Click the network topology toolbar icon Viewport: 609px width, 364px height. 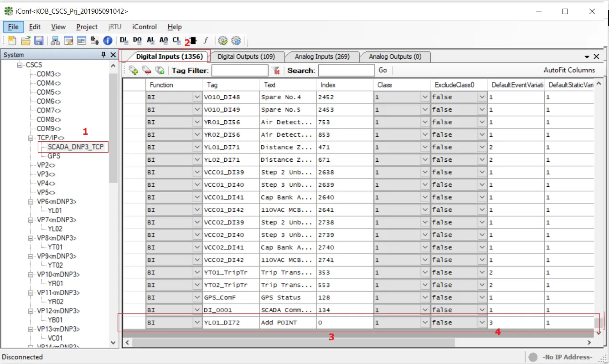pyautogui.click(x=55, y=41)
